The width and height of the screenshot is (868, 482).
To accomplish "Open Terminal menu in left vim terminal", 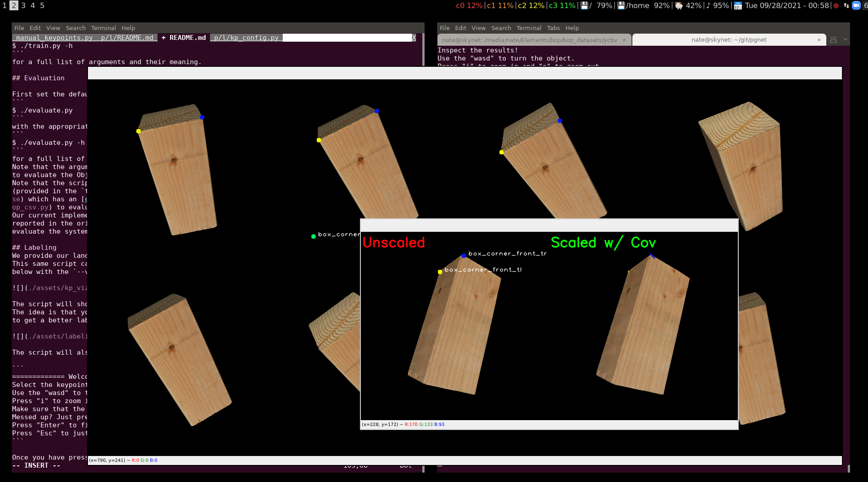I will coord(103,28).
